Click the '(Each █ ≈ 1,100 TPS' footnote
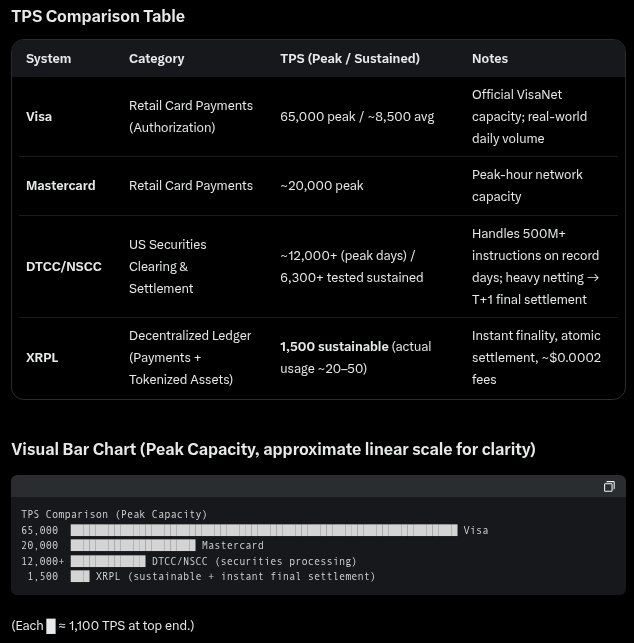Viewport: 634px width, 643px height. [x=103, y=626]
